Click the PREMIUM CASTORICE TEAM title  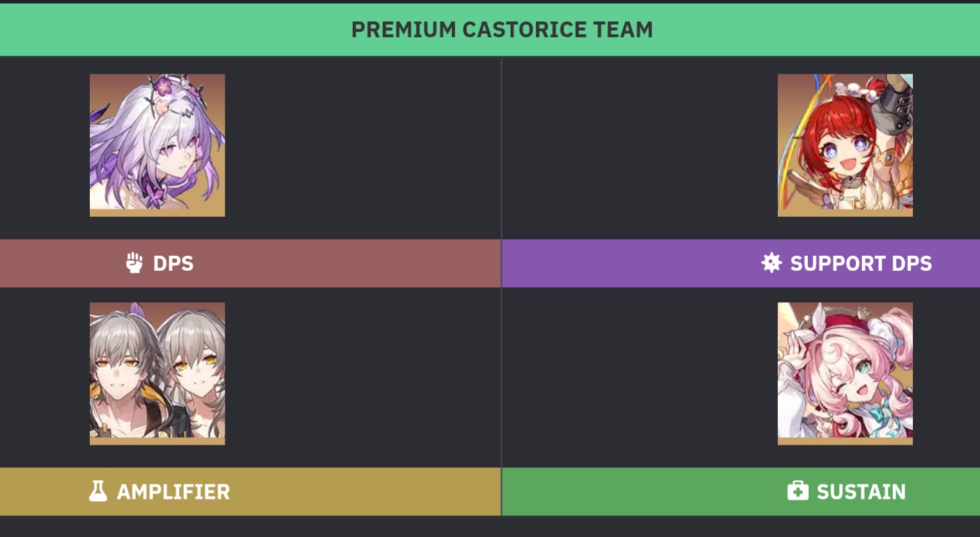point(502,30)
